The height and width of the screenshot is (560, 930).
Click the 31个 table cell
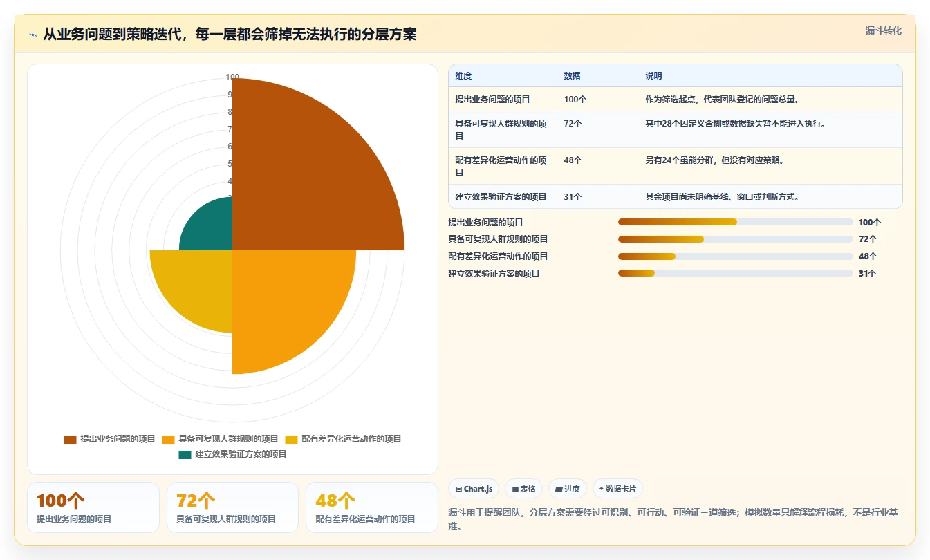click(573, 197)
